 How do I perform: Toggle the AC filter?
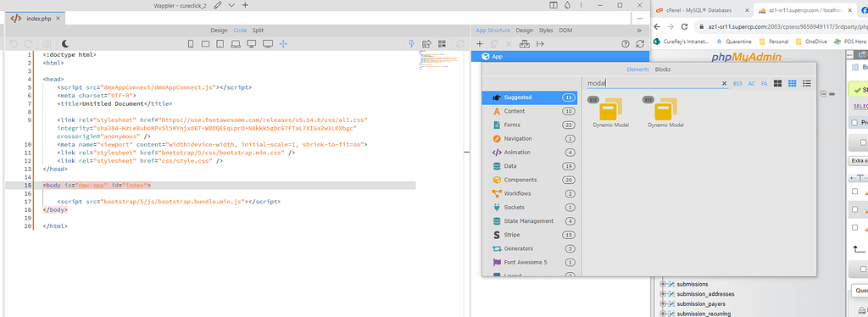pos(752,84)
